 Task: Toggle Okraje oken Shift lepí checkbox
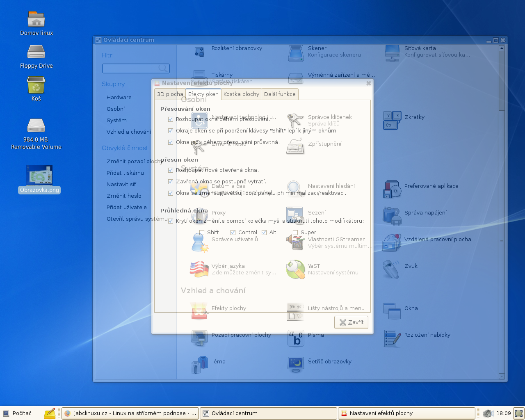(171, 131)
